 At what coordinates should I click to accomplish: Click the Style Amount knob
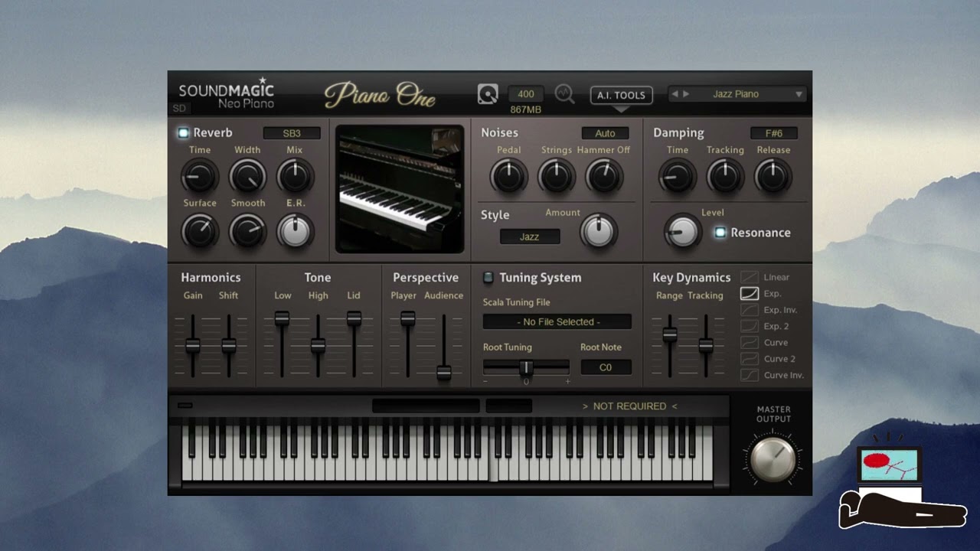[x=599, y=230]
